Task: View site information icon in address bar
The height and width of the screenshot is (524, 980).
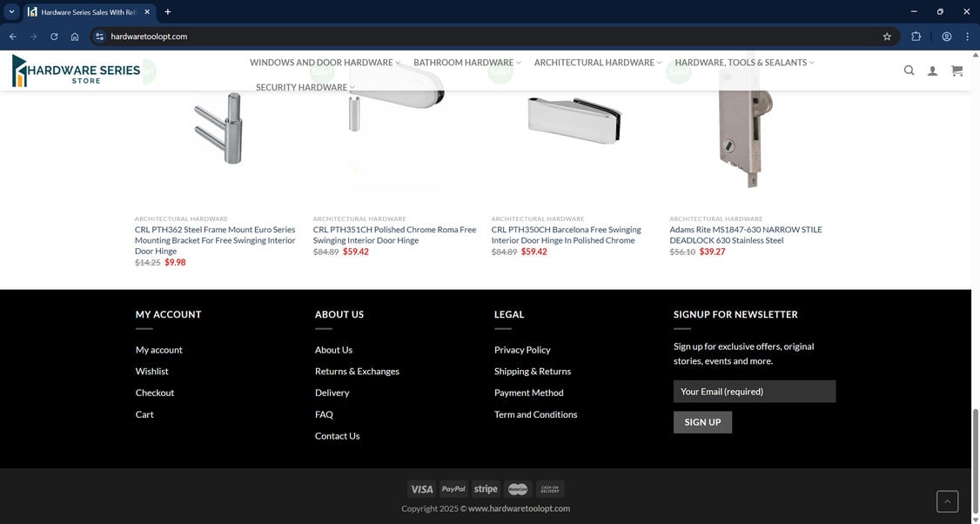Action: tap(99, 37)
